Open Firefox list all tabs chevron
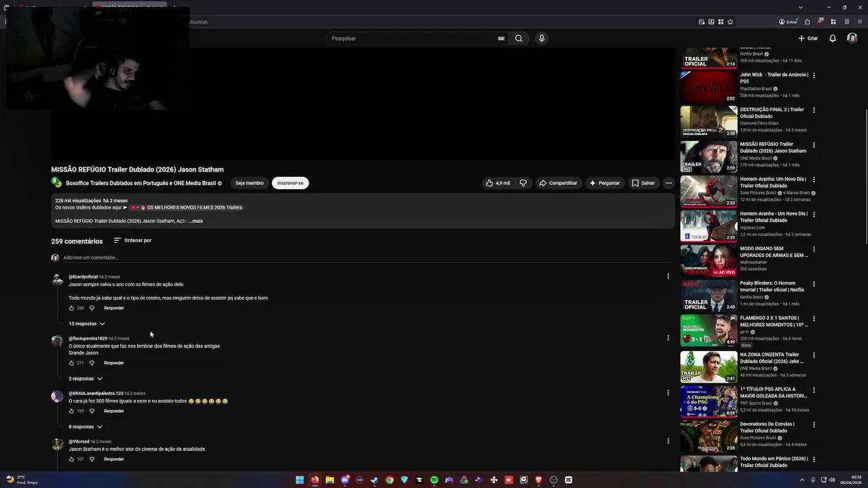This screenshot has width=868, height=488. [x=801, y=7]
